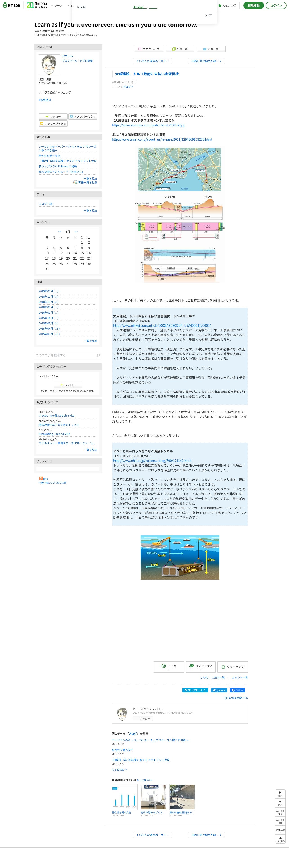Image resolution: width=289 pixels, height=868 pixels.
Task: Open the もっと見る link under same-theme articles
Action: (x=120, y=770)
